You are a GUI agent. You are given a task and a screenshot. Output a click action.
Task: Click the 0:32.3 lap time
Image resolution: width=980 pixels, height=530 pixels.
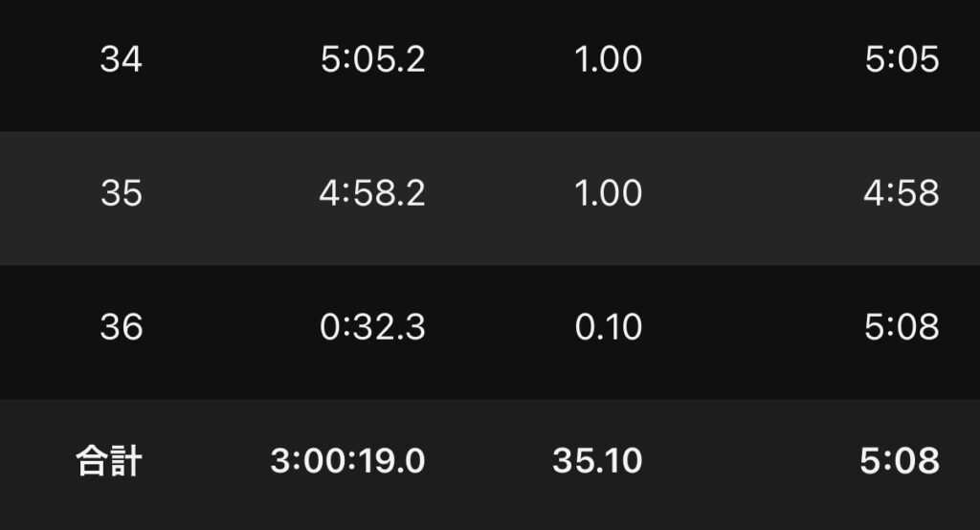coord(372,328)
